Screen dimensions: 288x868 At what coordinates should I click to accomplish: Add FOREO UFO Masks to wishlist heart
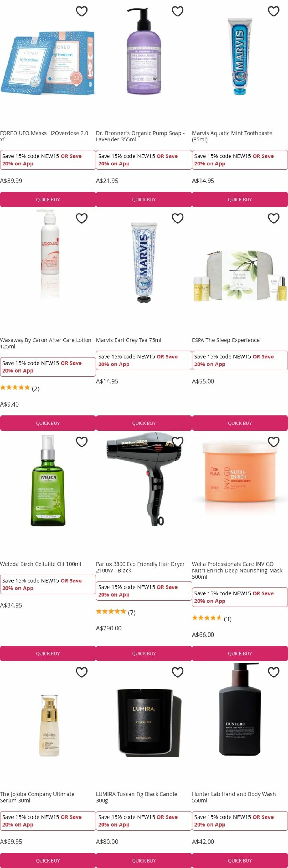[82, 11]
